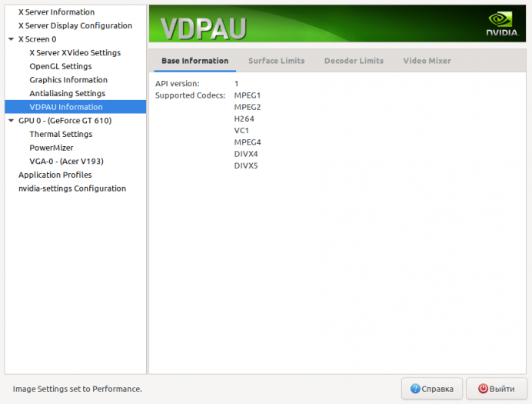Open Antialiasing Settings page
This screenshot has height=404, width=532.
[x=67, y=94]
